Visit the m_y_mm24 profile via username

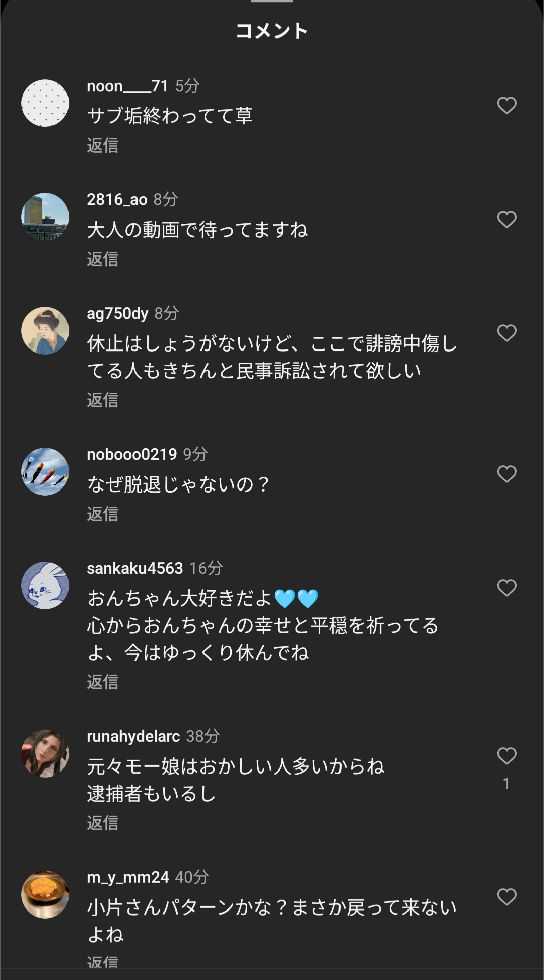pos(127,877)
